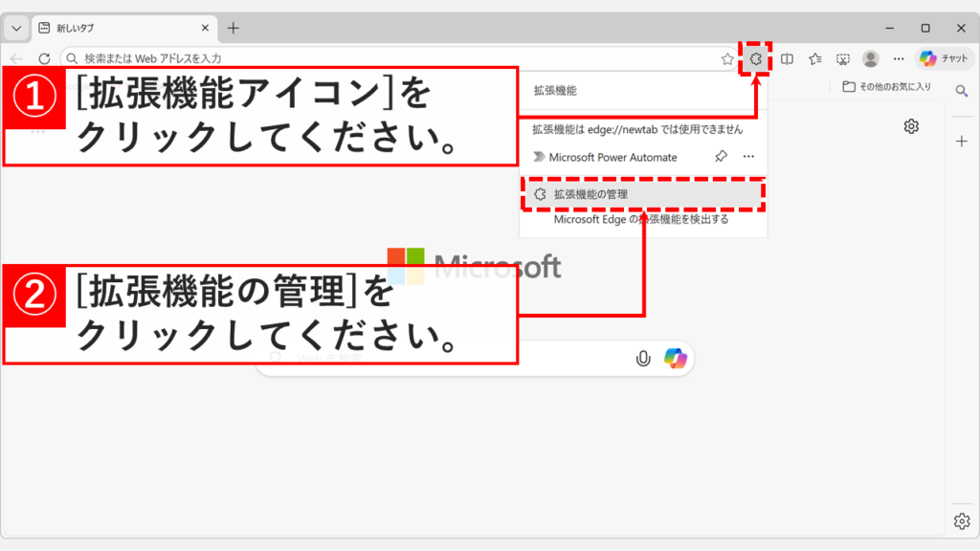Viewport: 980px width, 551px height.
Task: Click the new tab plus button
Action: (x=233, y=29)
